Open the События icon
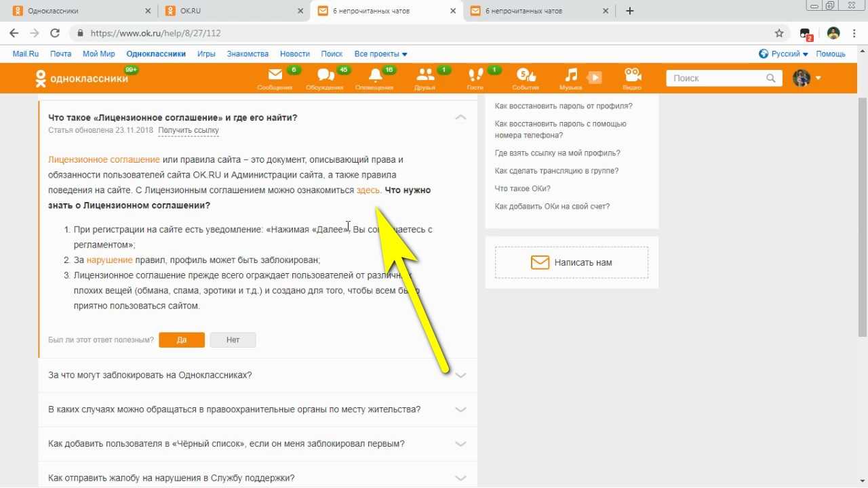This screenshot has width=868, height=488. click(526, 75)
